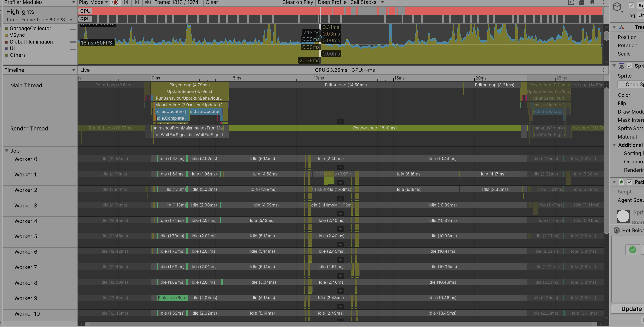This screenshot has height=327, width=644.
Task: Step to the previous frame
Action: click(126, 2)
